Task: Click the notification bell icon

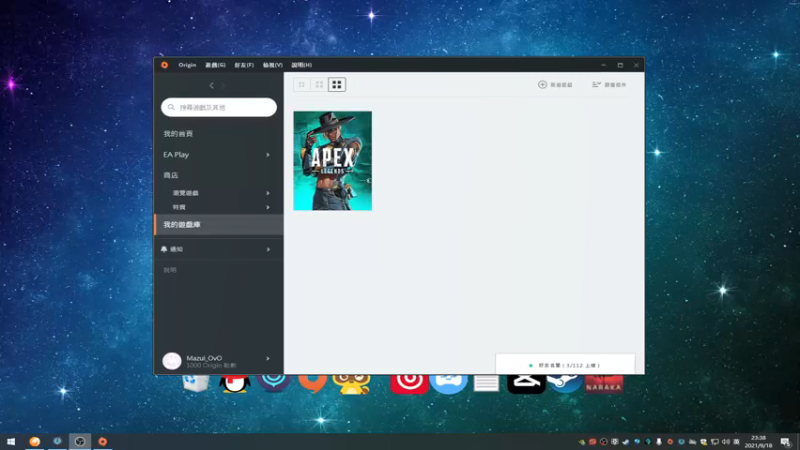Action: point(164,249)
